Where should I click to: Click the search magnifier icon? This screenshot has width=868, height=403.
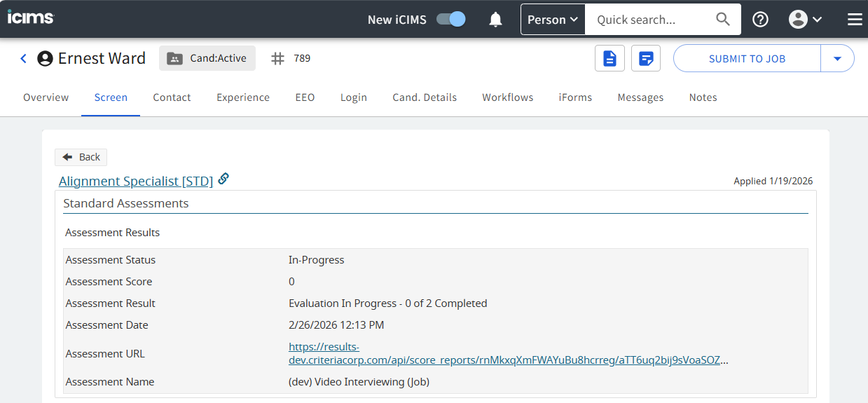coord(723,20)
